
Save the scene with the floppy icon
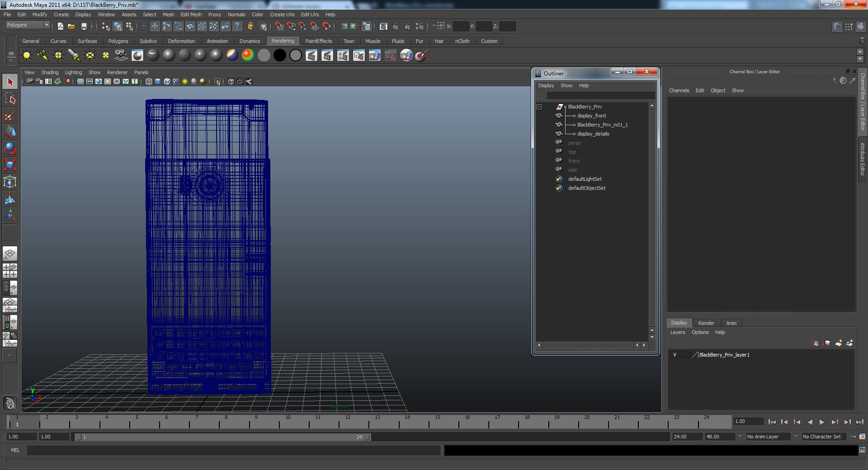click(x=84, y=26)
